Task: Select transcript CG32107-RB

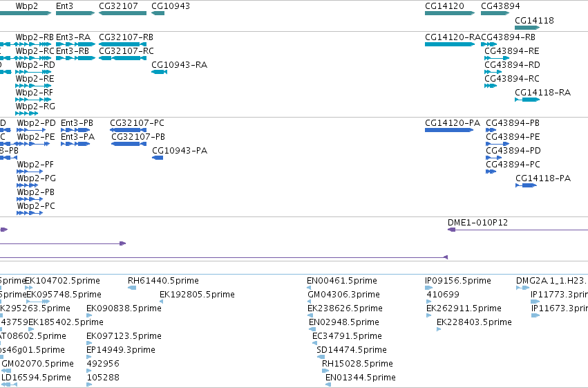Action: [122, 44]
